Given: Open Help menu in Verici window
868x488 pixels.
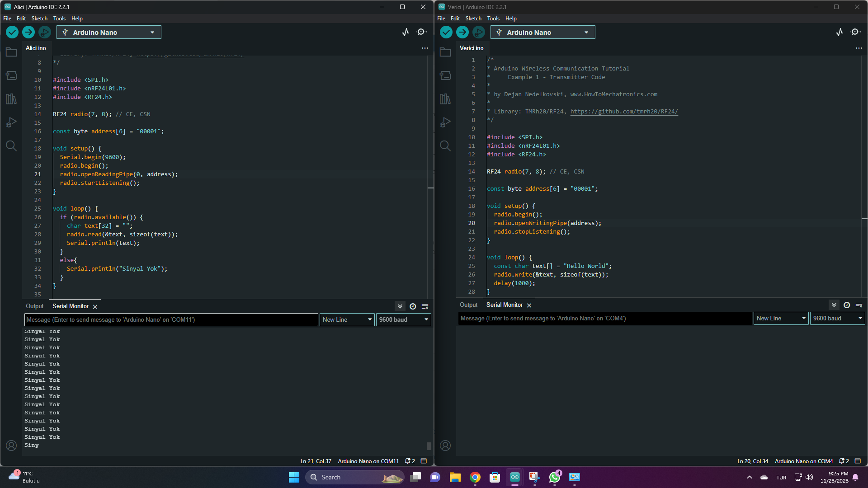Looking at the screenshot, I should coord(511,19).
